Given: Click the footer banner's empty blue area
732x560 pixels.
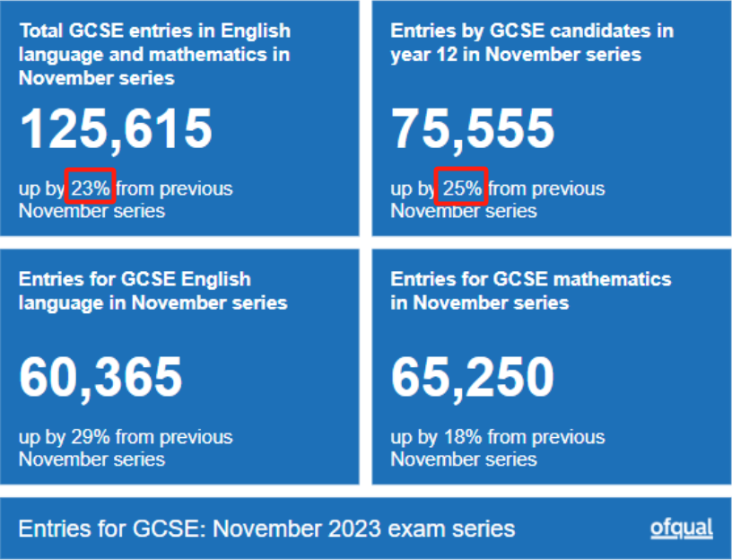Looking at the screenshot, I should [584, 529].
